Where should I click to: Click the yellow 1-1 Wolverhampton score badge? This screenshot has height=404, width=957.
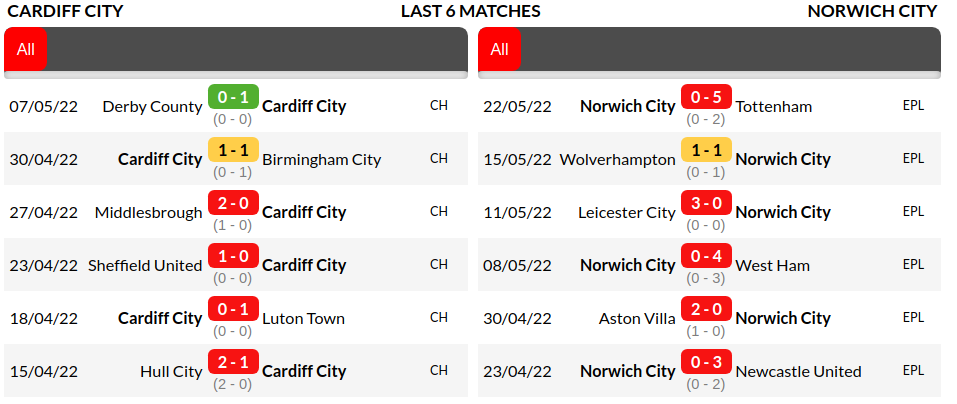[x=706, y=151]
